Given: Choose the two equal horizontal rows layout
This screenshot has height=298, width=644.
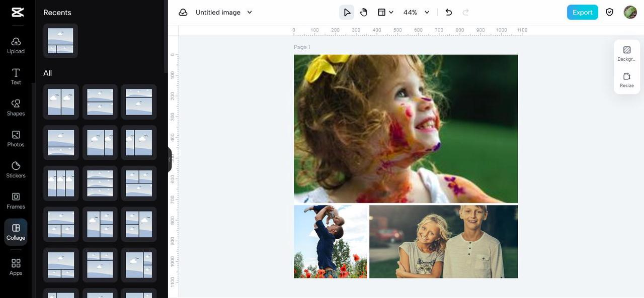Looking at the screenshot, I should (x=100, y=102).
